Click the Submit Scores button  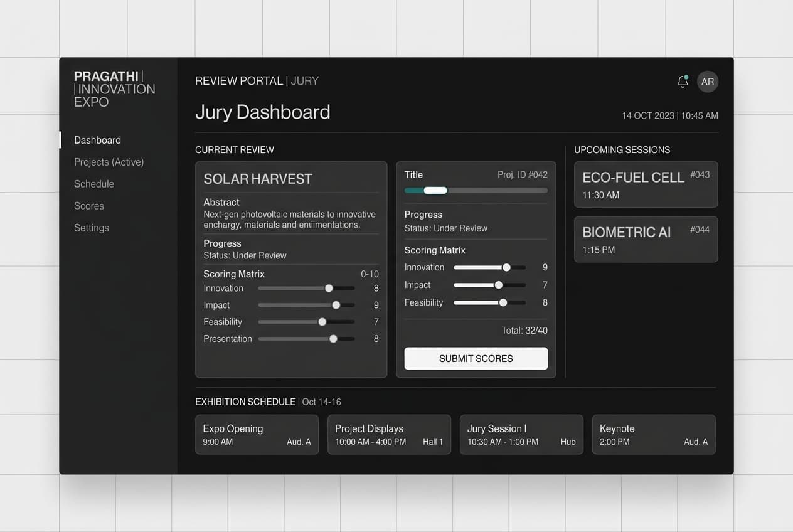(476, 358)
